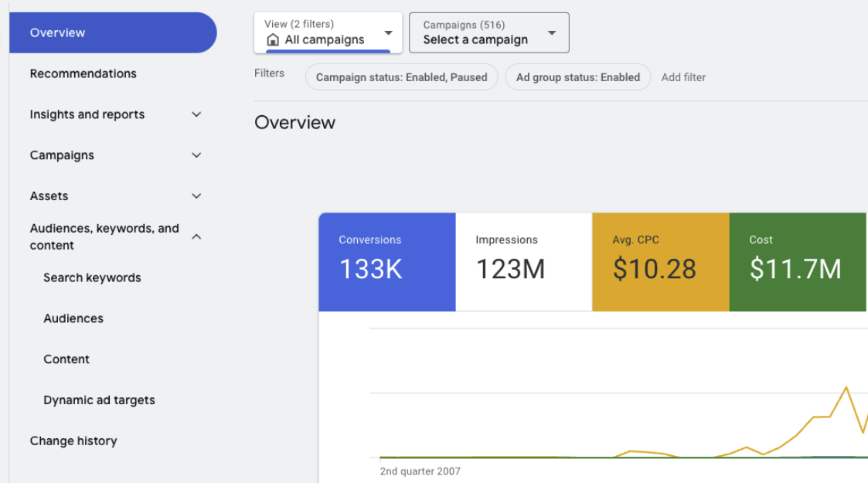Expand the Insights and reports section
Viewport: 868px width, 483px height.
(x=196, y=114)
